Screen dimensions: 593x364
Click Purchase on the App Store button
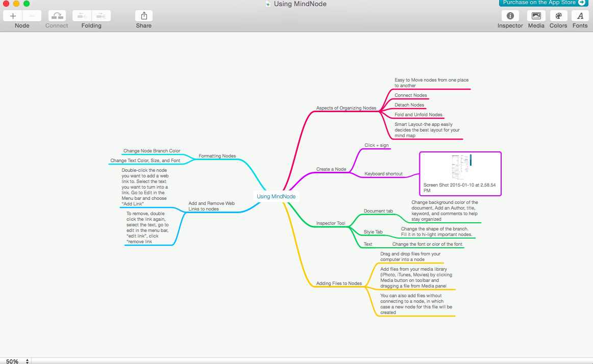[x=544, y=3]
